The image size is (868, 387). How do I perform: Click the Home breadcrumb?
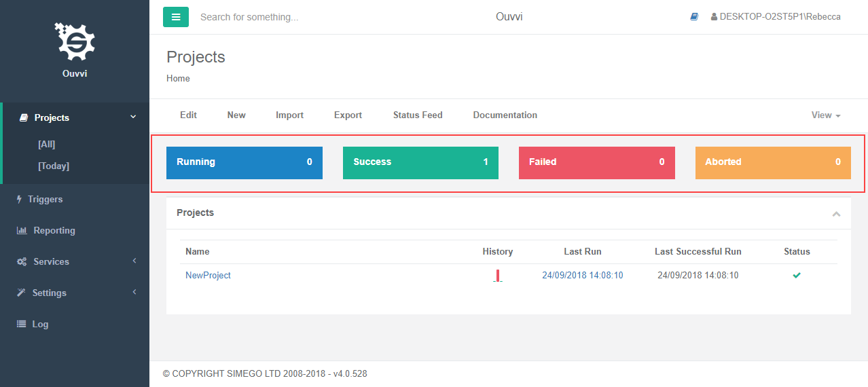coord(178,79)
